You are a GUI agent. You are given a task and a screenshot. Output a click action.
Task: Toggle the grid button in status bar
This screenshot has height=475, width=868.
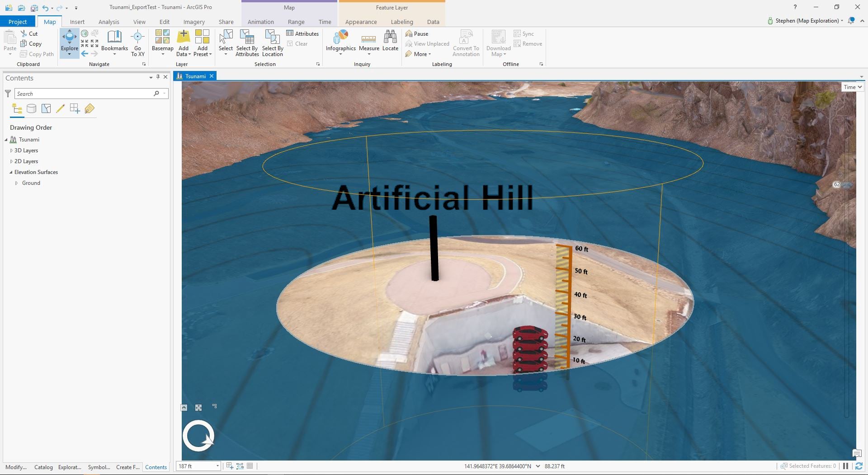pos(250,466)
